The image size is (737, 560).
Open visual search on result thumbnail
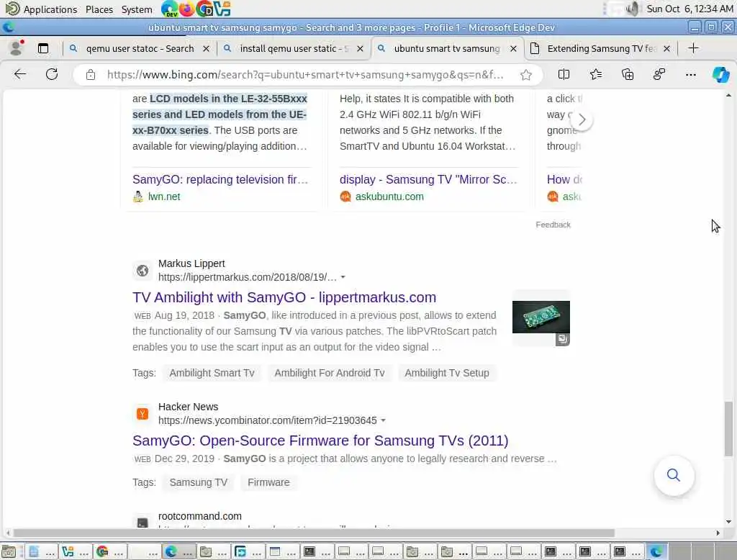point(563,339)
